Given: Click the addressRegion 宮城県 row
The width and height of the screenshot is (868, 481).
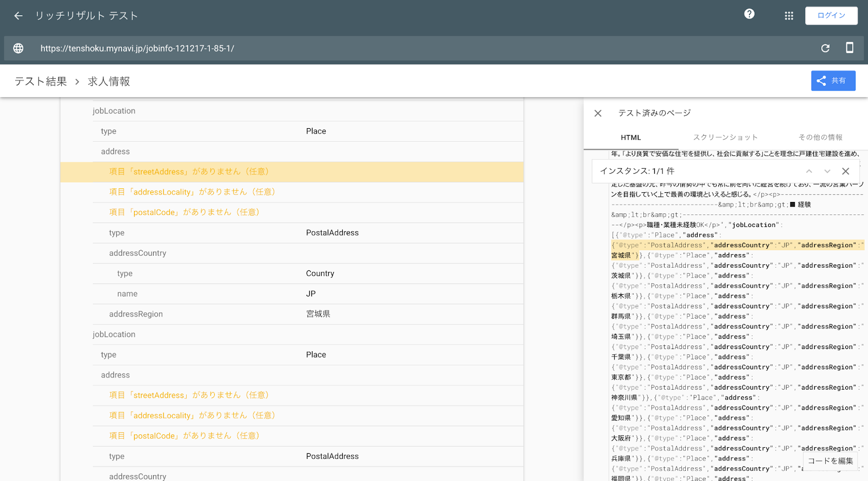Looking at the screenshot, I should (308, 314).
